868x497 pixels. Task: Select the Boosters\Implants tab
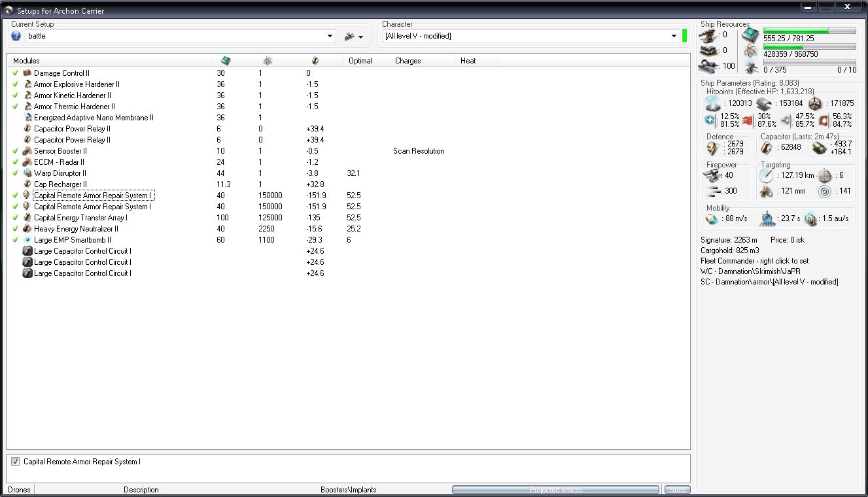click(x=349, y=490)
